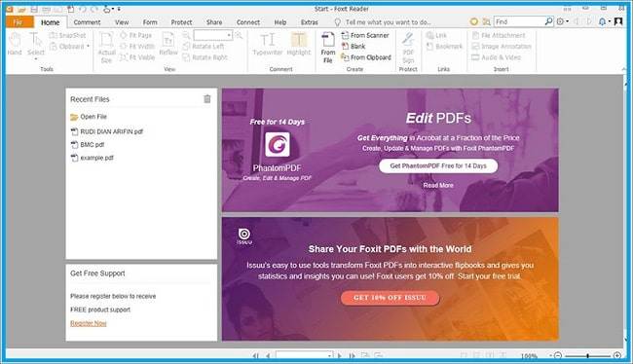Set view to Actual Size
The width and height of the screenshot is (633, 364).
[106, 48]
